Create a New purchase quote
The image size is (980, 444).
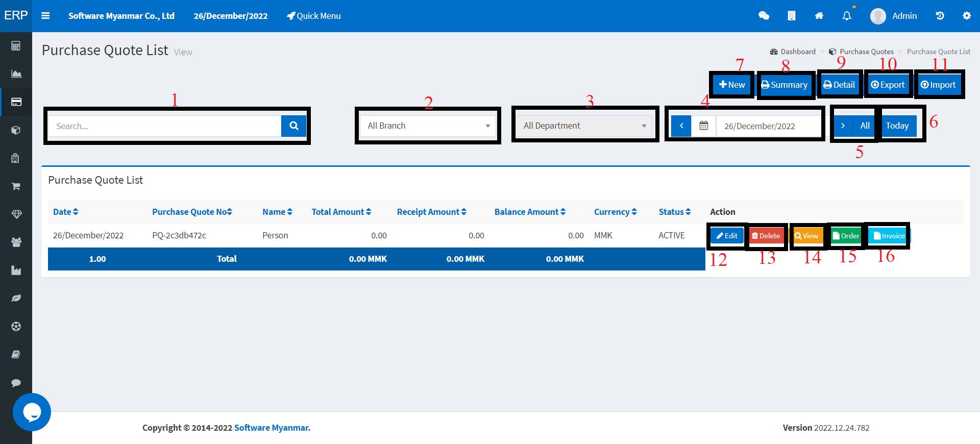pyautogui.click(x=732, y=85)
